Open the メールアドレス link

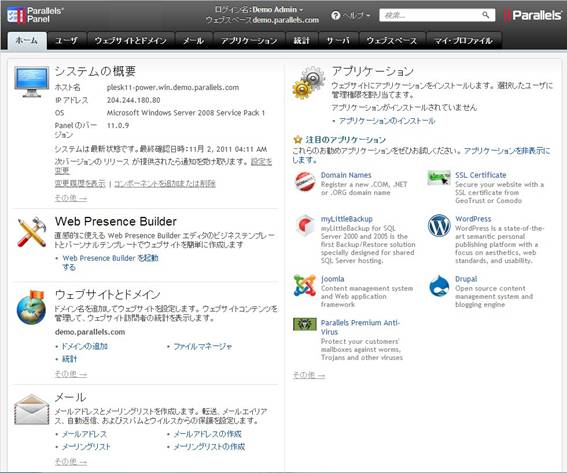click(x=84, y=434)
